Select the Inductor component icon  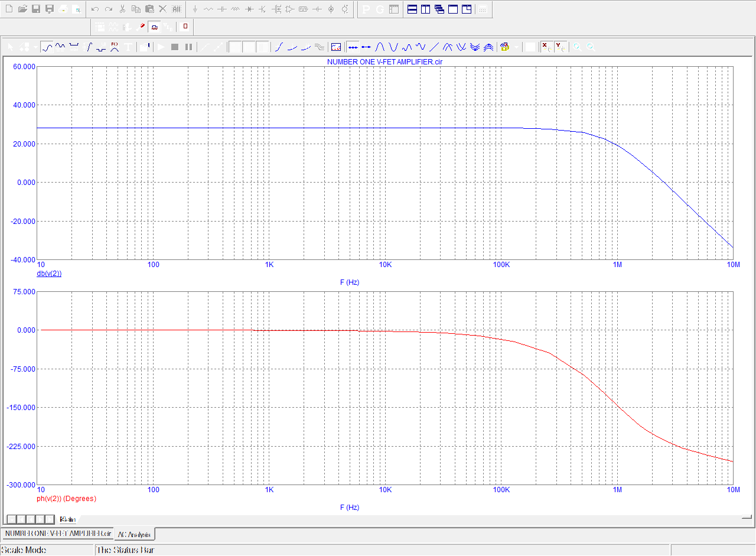(x=235, y=9)
